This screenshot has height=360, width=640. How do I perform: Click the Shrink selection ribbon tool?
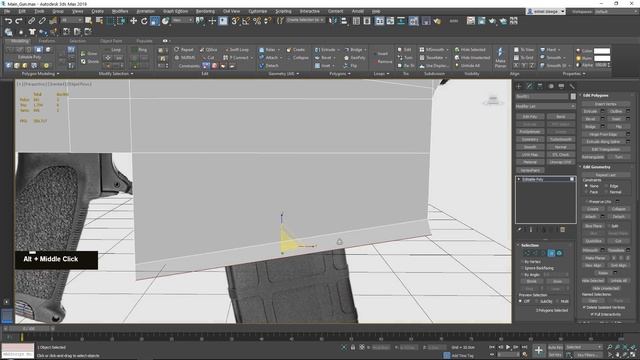tap(89, 62)
